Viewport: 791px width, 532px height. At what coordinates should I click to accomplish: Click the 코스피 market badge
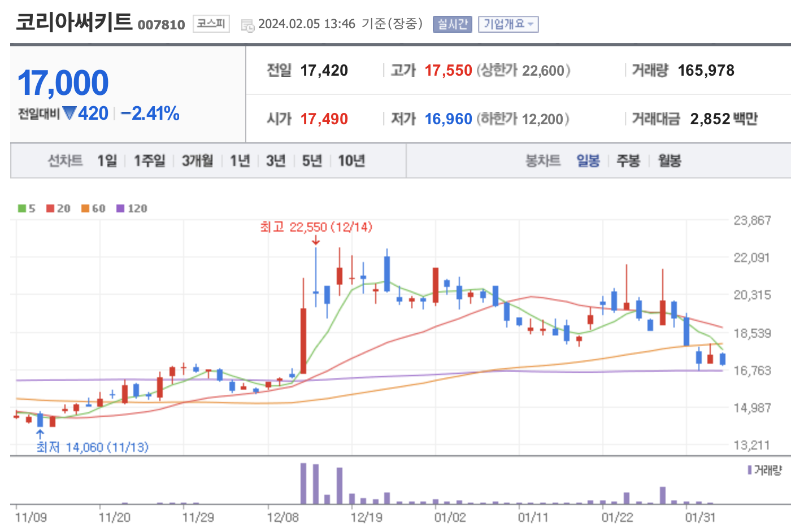(x=211, y=24)
